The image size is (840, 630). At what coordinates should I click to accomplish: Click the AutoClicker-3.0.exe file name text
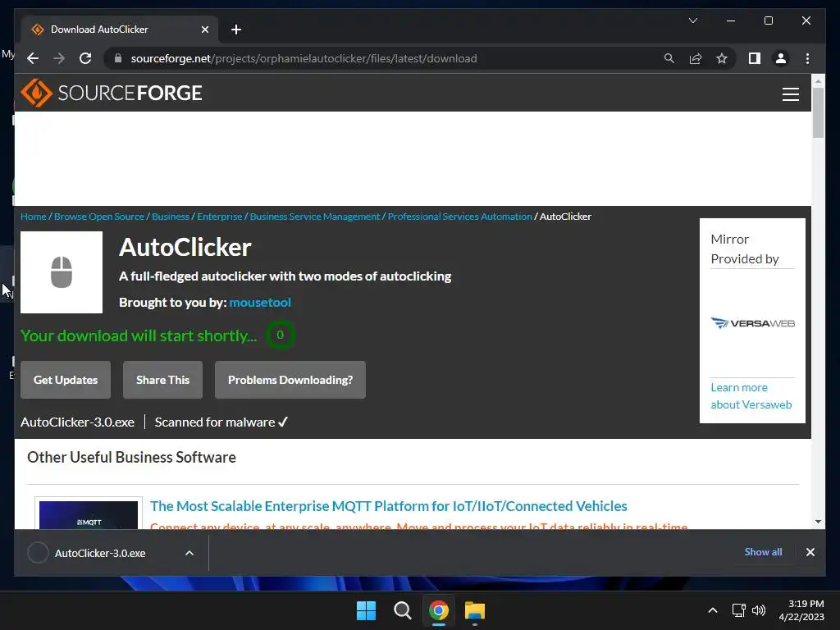tap(77, 422)
